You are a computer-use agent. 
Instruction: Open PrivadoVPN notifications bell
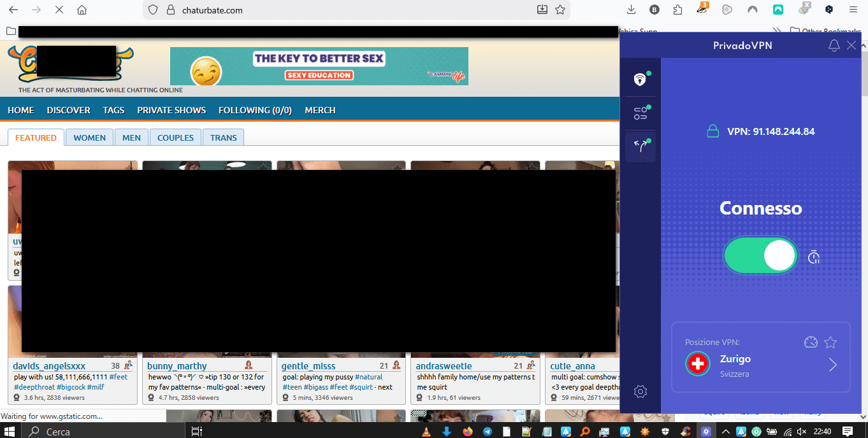(834, 45)
